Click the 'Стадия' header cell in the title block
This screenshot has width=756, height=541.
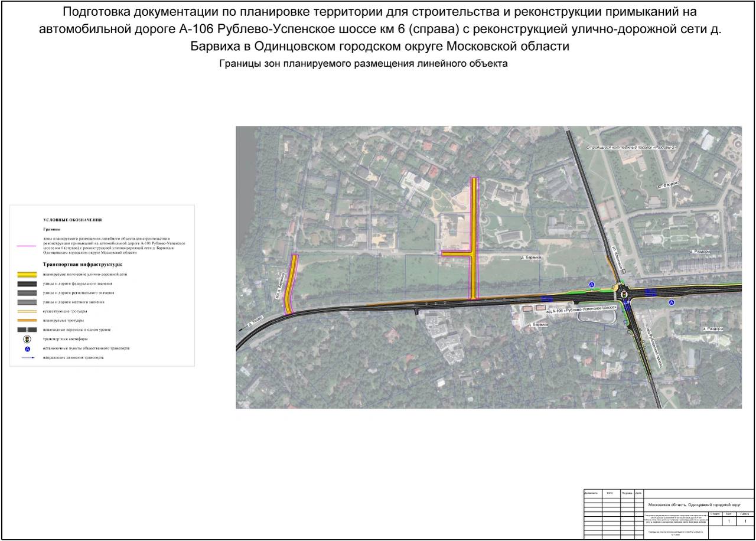(715, 514)
